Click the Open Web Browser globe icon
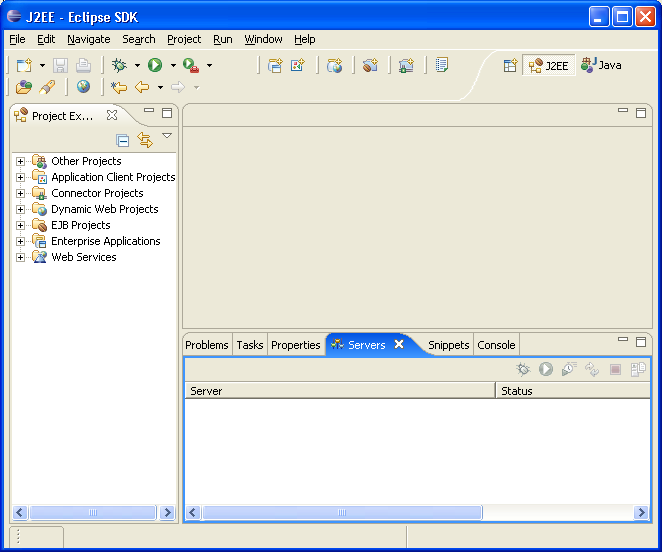 click(83, 87)
